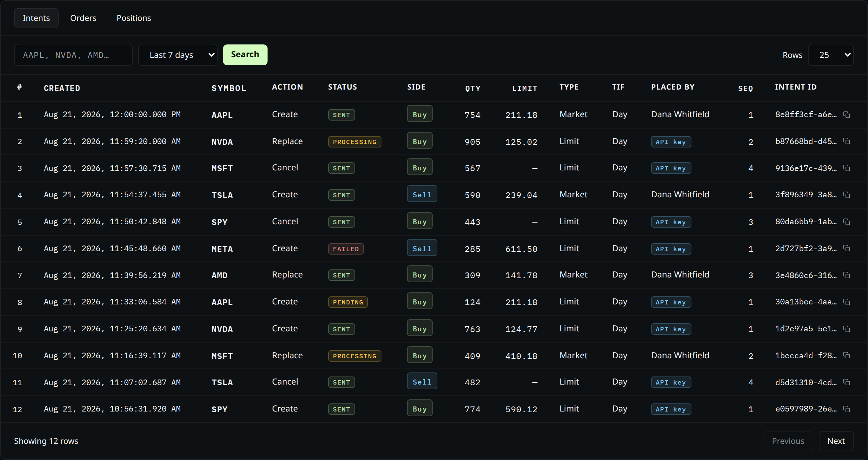
Task: Select limit value 611.50
Action: click(x=521, y=249)
